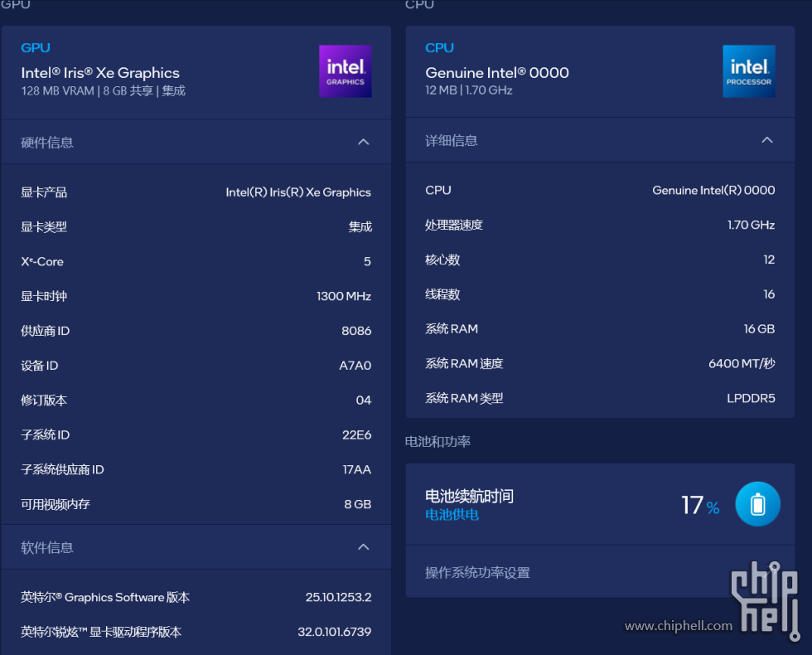Screen dimensions: 812x655
Task: Click the 子系统 ID row label
Action: click(45, 434)
